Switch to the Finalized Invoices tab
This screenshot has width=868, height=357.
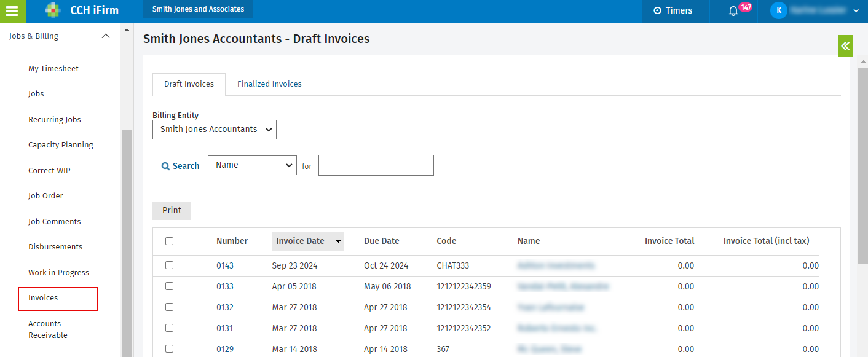coord(269,84)
